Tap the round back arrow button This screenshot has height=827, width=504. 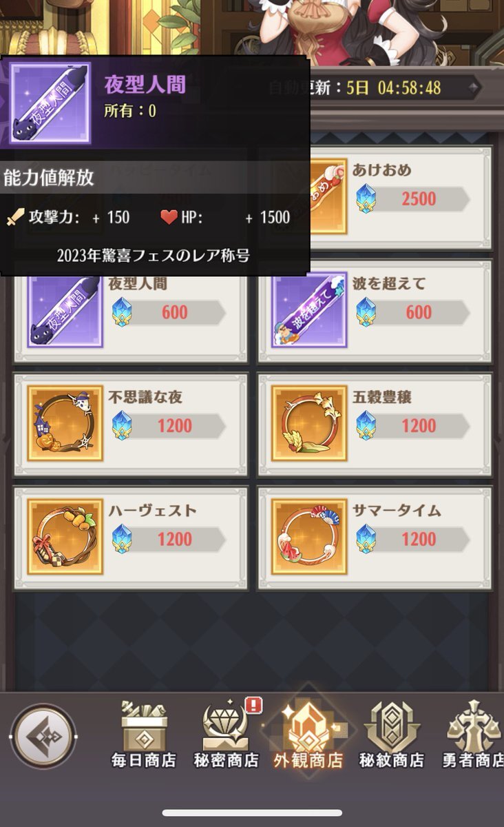(x=44, y=737)
